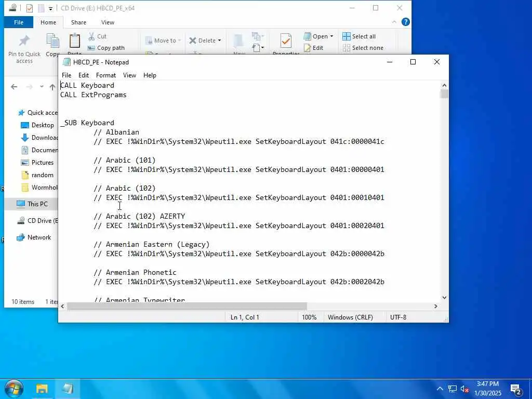Open Notepad View menu
This screenshot has width=532, height=399.
click(129, 75)
